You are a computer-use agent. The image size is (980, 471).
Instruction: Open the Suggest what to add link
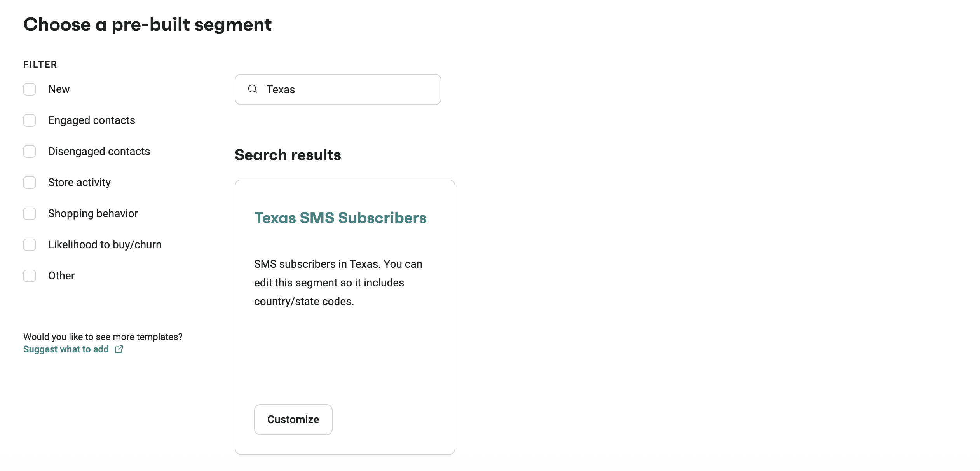point(66,349)
